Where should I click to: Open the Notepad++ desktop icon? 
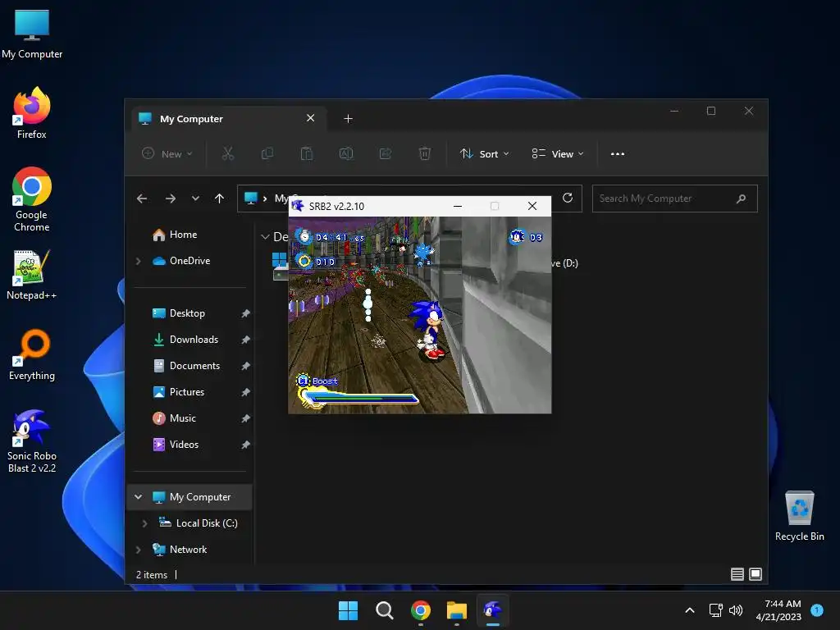32,274
